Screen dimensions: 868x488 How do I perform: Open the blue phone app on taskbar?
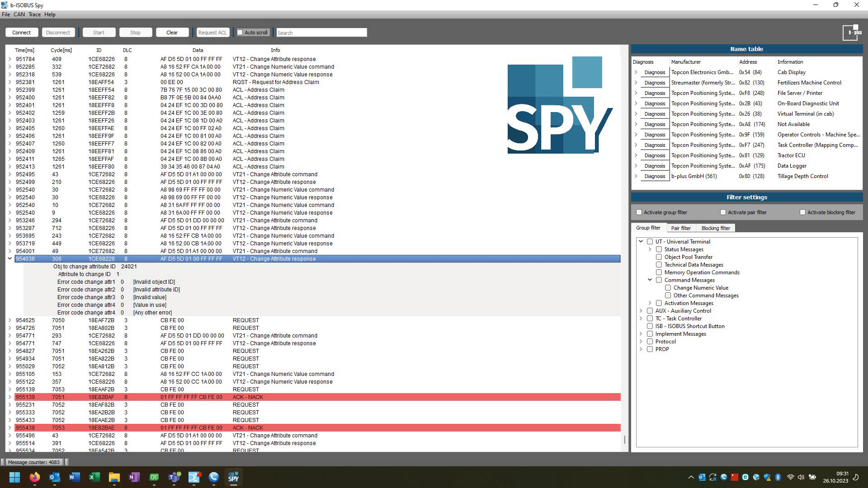(214, 477)
